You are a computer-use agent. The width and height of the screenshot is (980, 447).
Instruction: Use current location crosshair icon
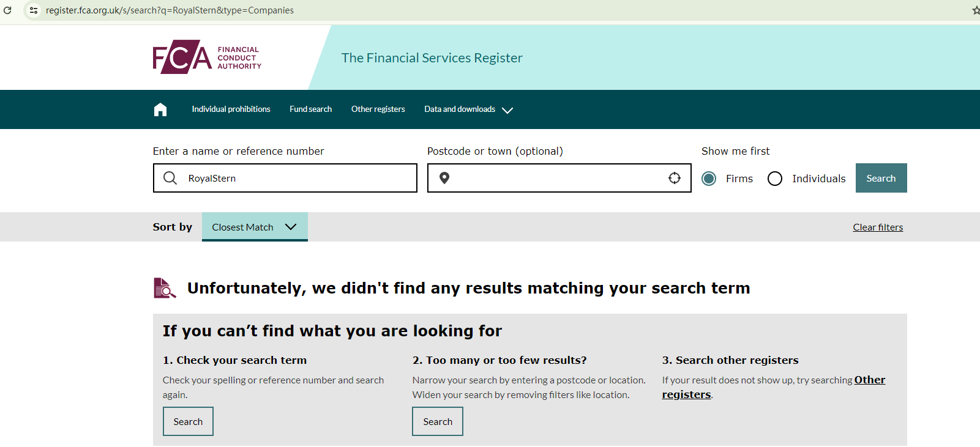675,178
